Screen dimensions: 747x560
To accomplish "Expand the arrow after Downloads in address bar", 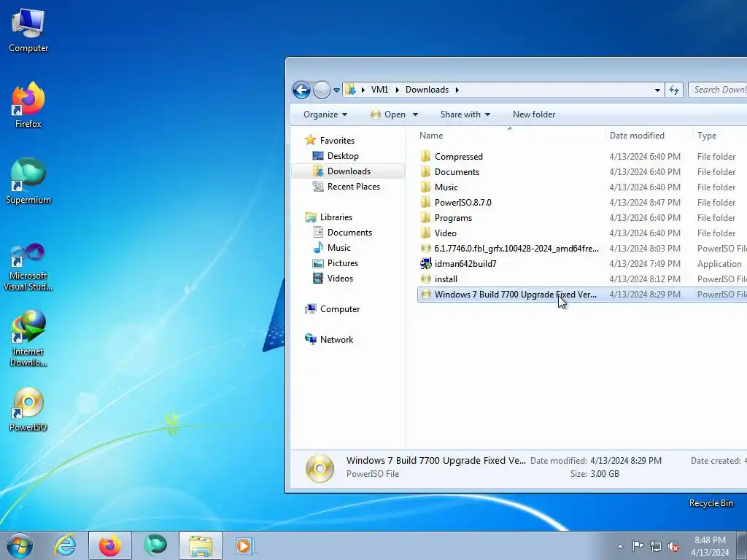I will (x=457, y=90).
